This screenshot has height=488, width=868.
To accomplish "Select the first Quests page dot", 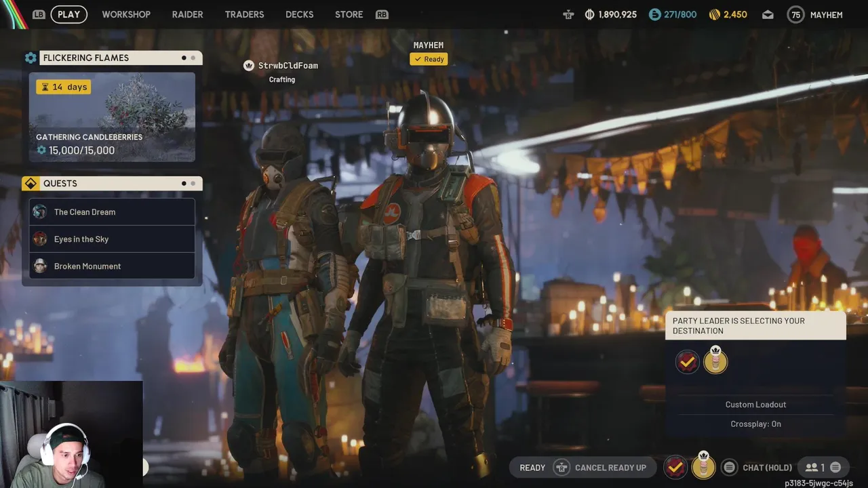I will (x=184, y=184).
